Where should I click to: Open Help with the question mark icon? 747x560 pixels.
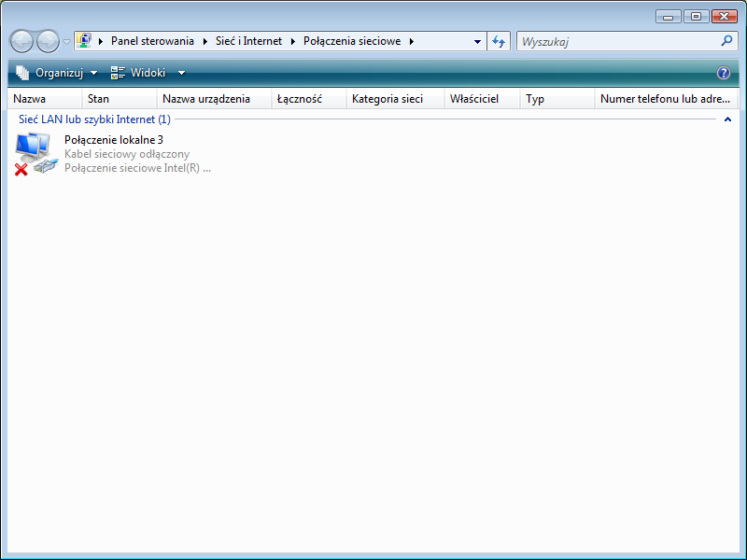pyautogui.click(x=723, y=73)
